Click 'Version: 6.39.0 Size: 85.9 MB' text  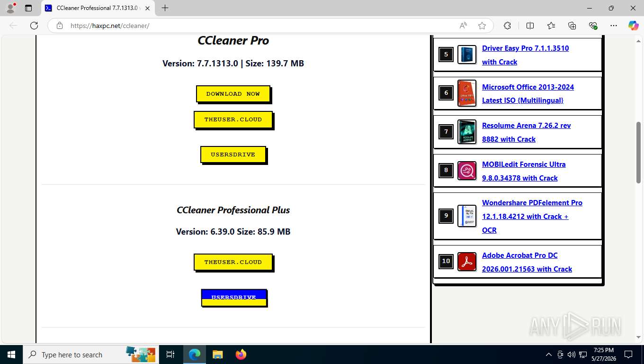[x=233, y=232]
